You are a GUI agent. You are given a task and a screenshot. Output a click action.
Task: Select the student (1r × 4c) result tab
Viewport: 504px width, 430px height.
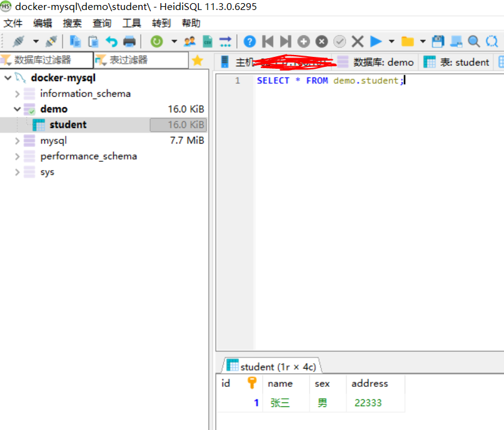click(x=271, y=366)
